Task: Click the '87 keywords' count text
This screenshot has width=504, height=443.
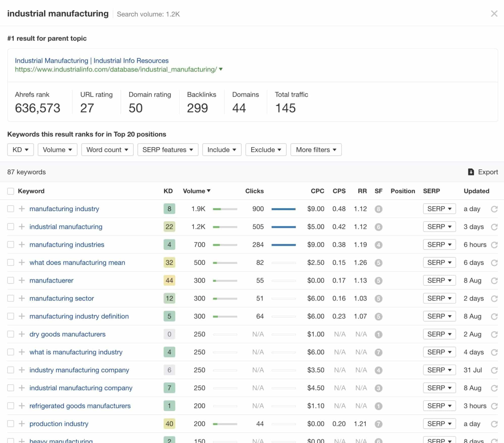Action: pyautogui.click(x=26, y=172)
